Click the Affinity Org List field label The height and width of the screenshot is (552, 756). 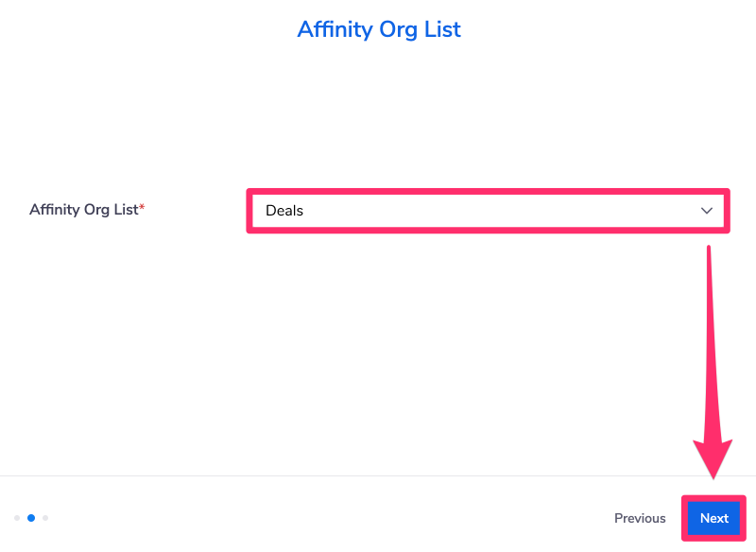point(82,210)
